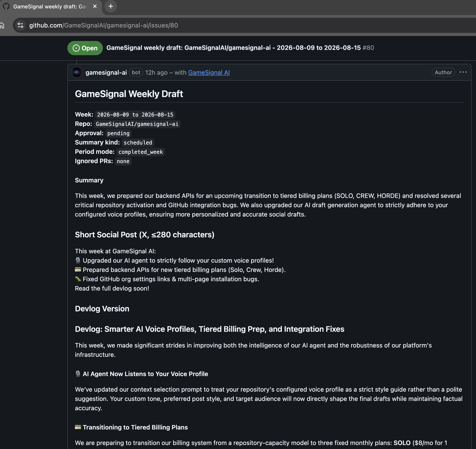476x449 pixels.
Task: Open site information icon in address bar
Action: coord(21,25)
